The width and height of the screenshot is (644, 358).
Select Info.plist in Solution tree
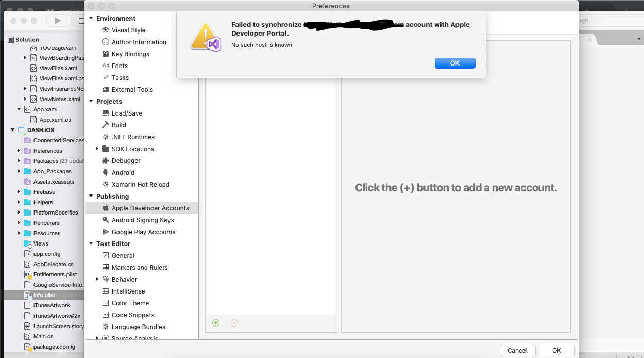(x=44, y=295)
